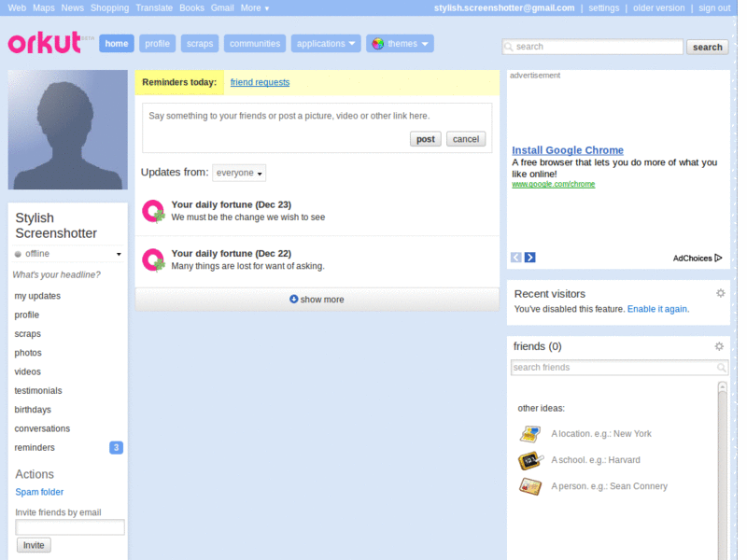This screenshot has height=560, width=747.
Task: Open the More dropdown in top bar
Action: (x=254, y=8)
